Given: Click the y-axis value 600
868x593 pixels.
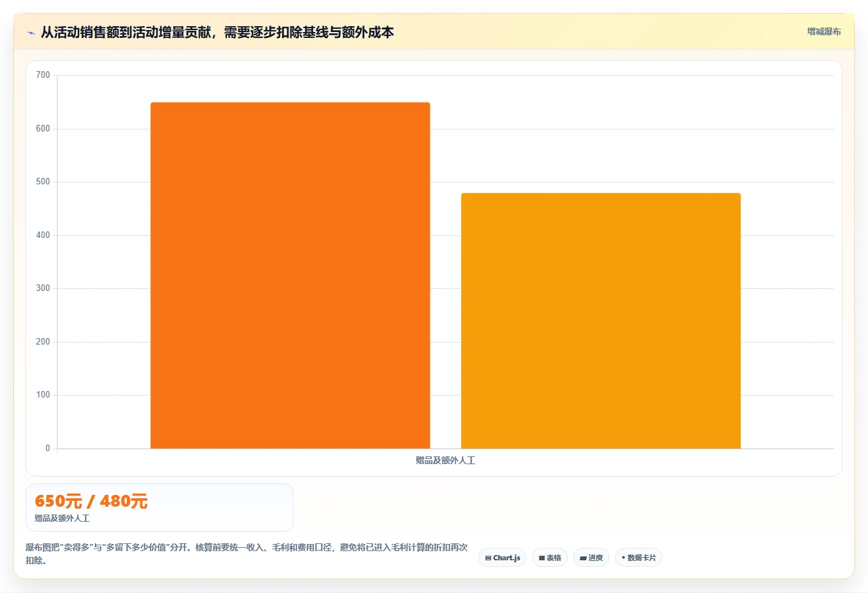Looking at the screenshot, I should point(43,129).
